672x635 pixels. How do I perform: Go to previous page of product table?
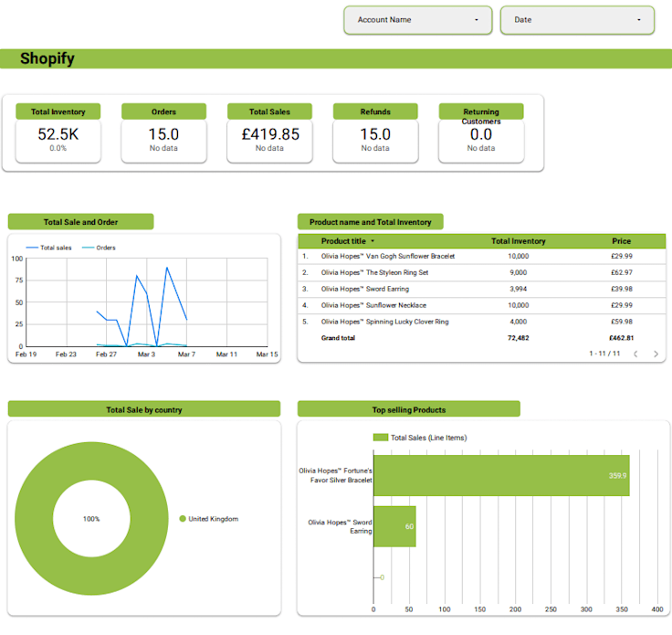point(635,354)
